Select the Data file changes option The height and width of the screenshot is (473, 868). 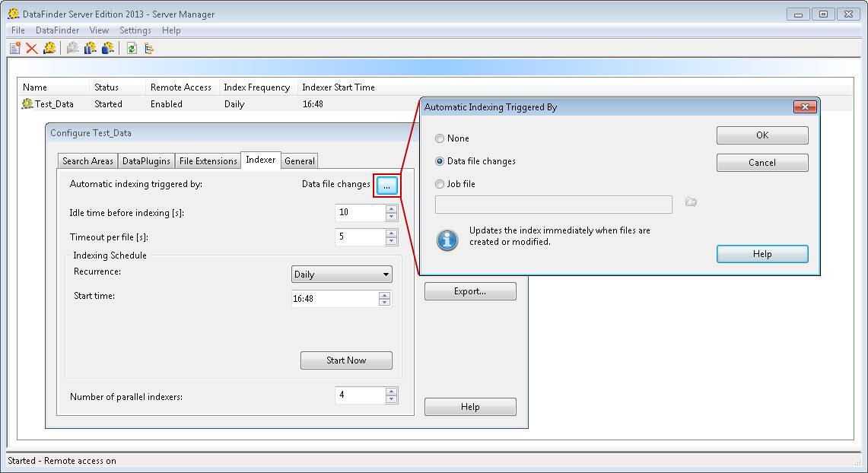pos(440,161)
